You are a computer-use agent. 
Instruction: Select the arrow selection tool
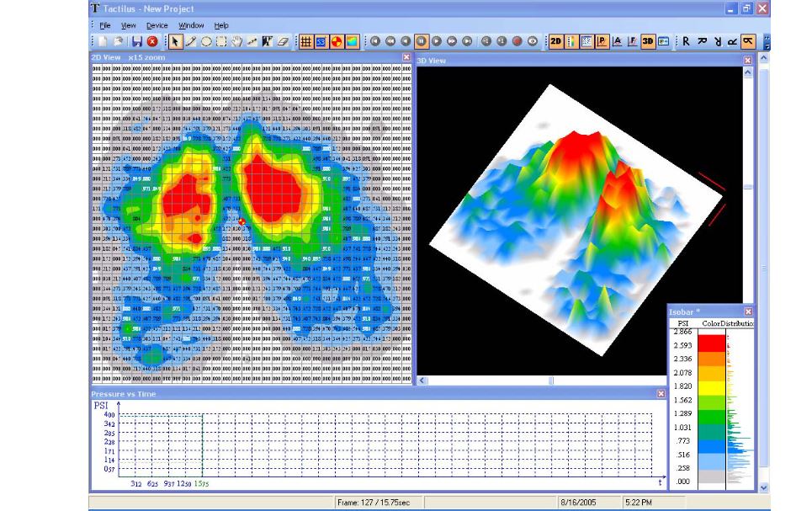(175, 38)
